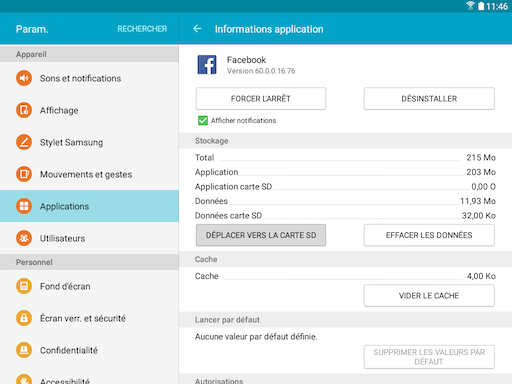Open the Facebook app icon
Image resolution: width=512 pixels, height=384 pixels.
207,65
